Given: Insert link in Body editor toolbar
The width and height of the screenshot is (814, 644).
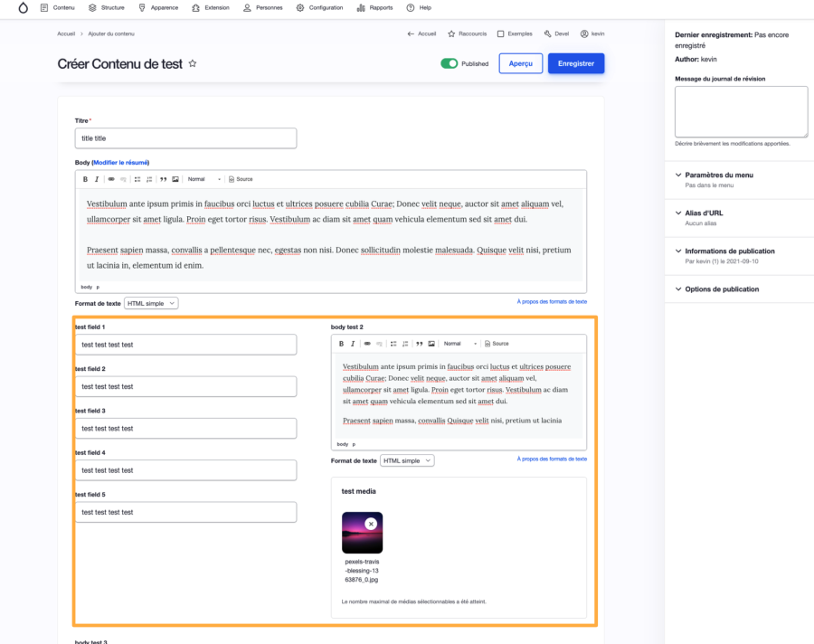Looking at the screenshot, I should (x=111, y=179).
